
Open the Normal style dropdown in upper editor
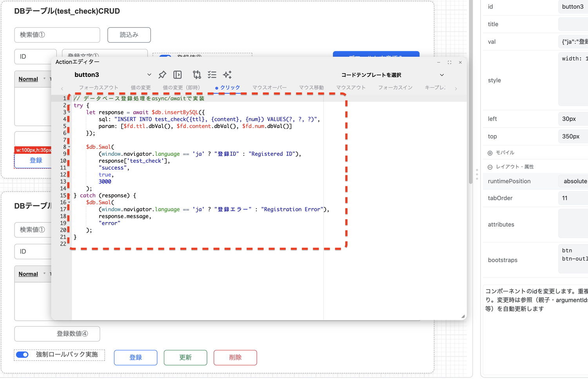coord(32,79)
